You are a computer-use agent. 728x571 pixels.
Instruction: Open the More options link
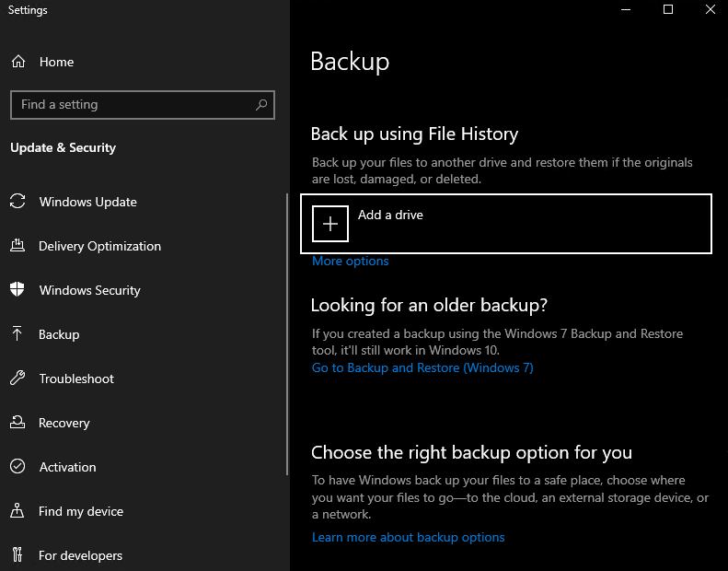click(x=350, y=262)
